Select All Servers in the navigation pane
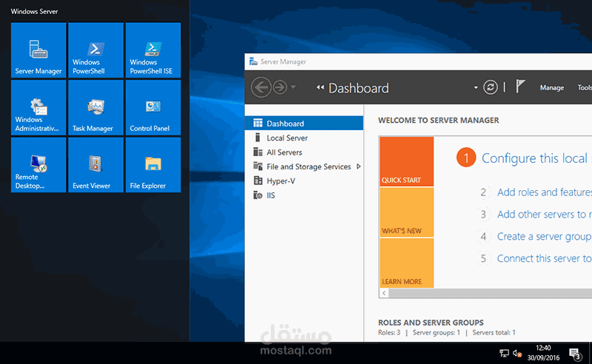Screen dimensions: 592x364 304,152
